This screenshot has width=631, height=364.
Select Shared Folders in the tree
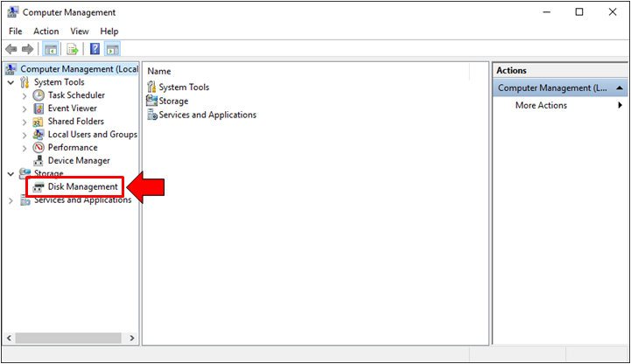tap(76, 122)
